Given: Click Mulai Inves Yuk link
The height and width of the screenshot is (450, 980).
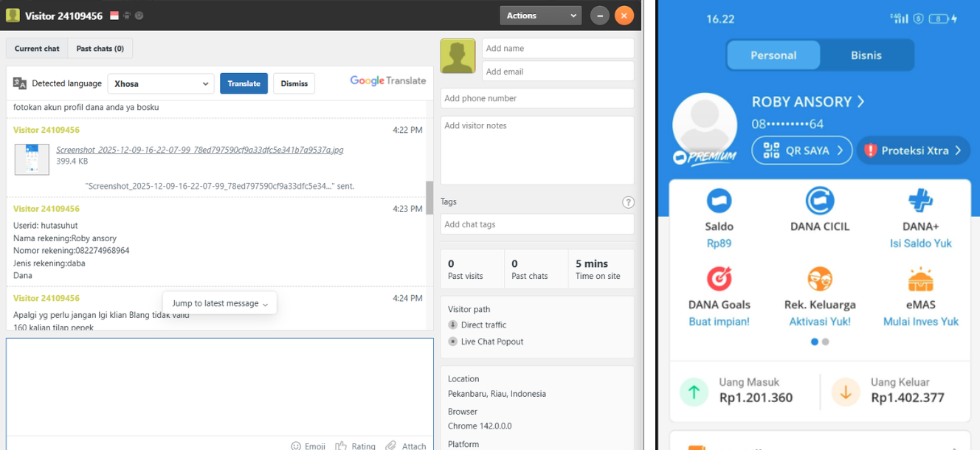Looking at the screenshot, I should coord(921,322).
